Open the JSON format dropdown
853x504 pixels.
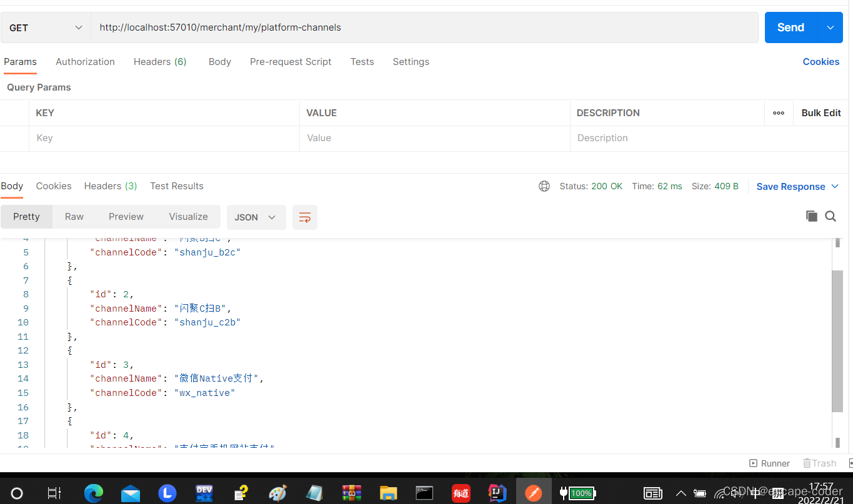click(256, 217)
